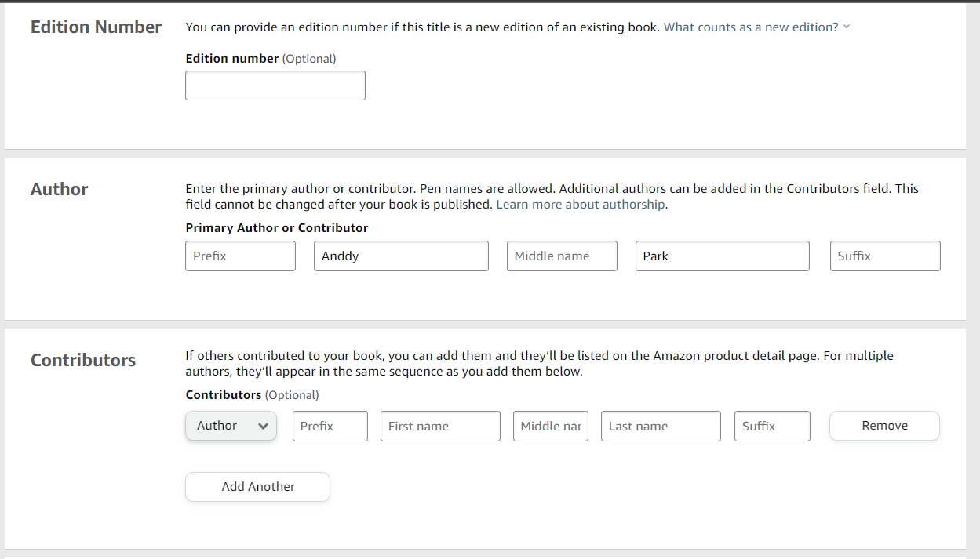Click contributor Suffix field
This screenshot has width=980, height=559.
click(x=772, y=427)
